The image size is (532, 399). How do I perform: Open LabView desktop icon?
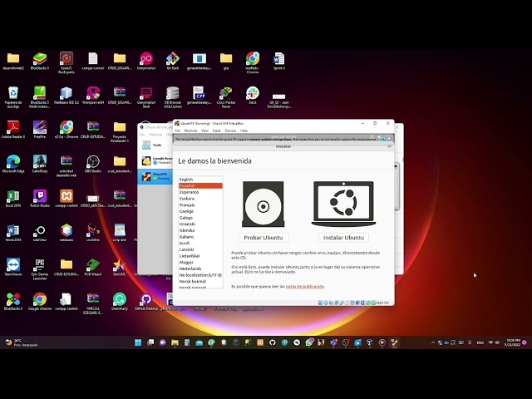[x=40, y=233]
